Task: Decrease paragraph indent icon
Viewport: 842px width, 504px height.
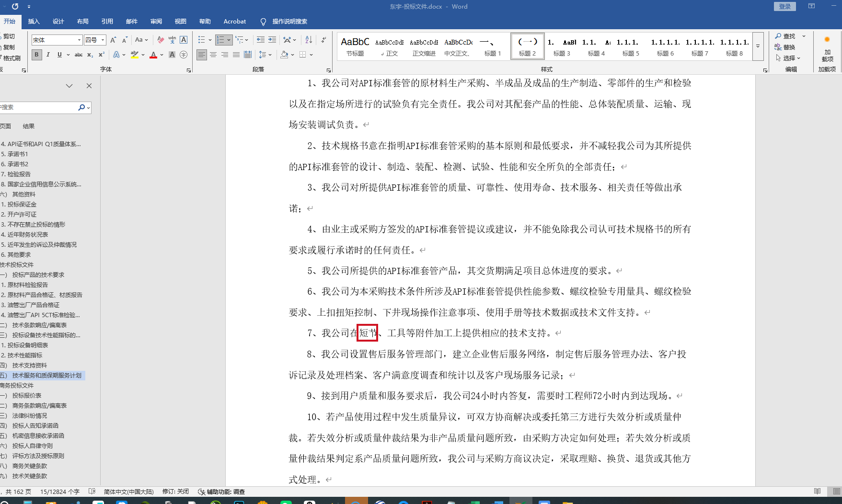Action: tap(261, 40)
